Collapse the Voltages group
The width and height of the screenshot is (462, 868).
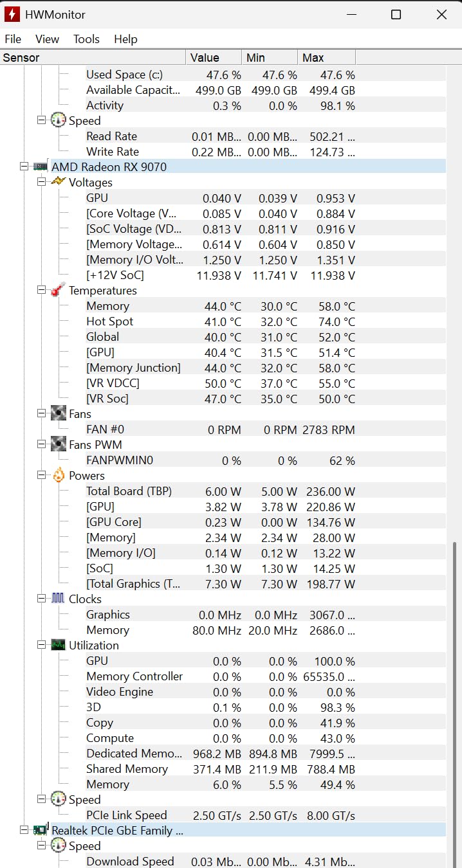[x=41, y=182]
